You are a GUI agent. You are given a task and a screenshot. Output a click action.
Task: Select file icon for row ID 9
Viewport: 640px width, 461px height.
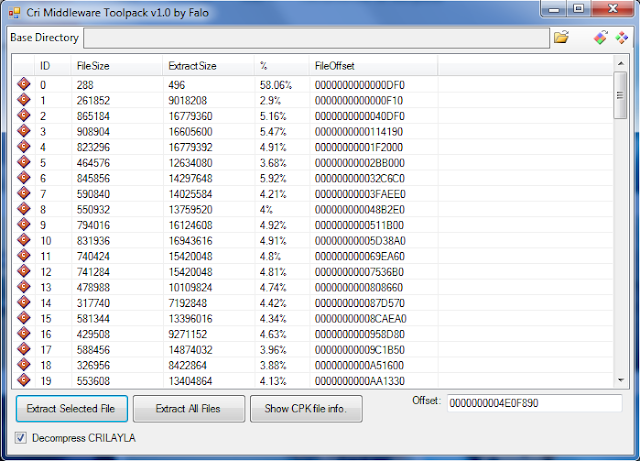tap(24, 224)
